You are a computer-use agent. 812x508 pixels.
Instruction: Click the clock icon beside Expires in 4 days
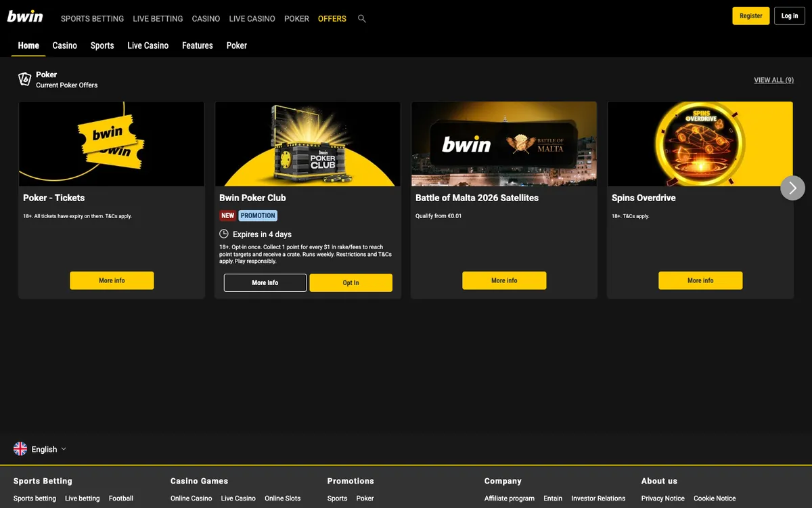pos(224,234)
